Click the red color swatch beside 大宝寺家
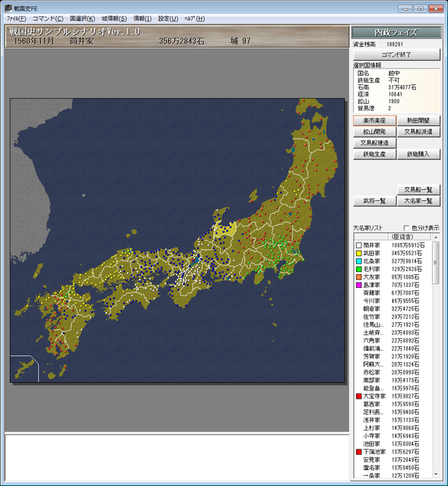 click(358, 396)
